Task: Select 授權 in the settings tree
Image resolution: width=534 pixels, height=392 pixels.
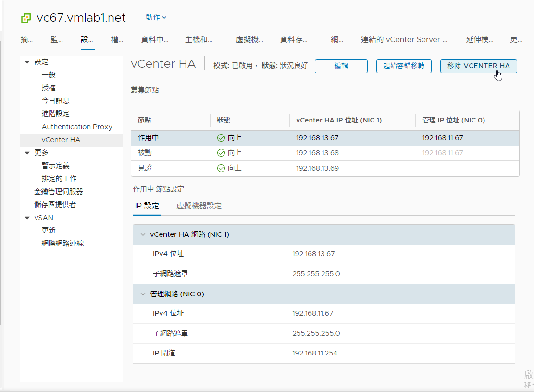Action: pos(49,88)
